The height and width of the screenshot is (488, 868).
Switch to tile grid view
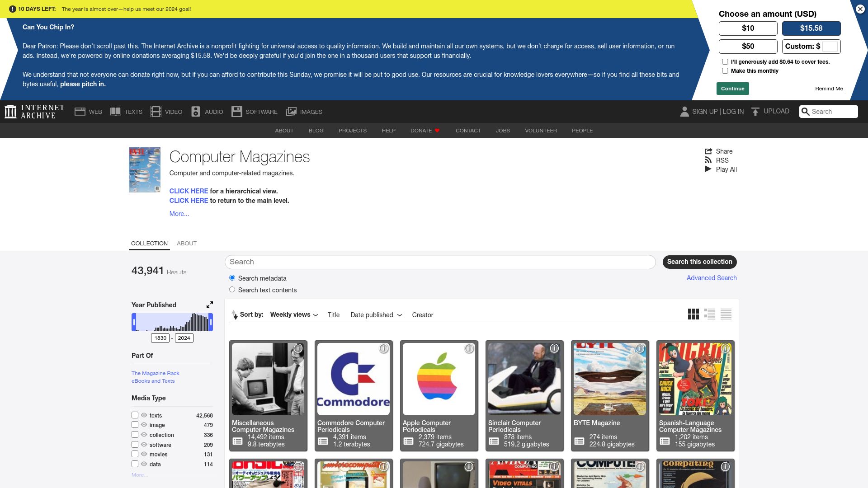click(693, 314)
